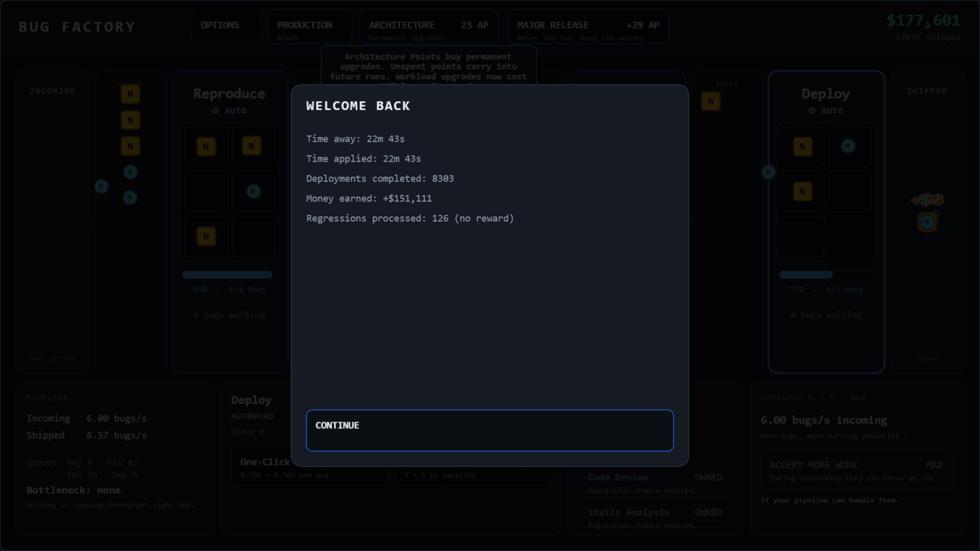The height and width of the screenshot is (551, 980).
Task: Open the ARCHITECTURE upgrades tab
Action: [x=428, y=26]
